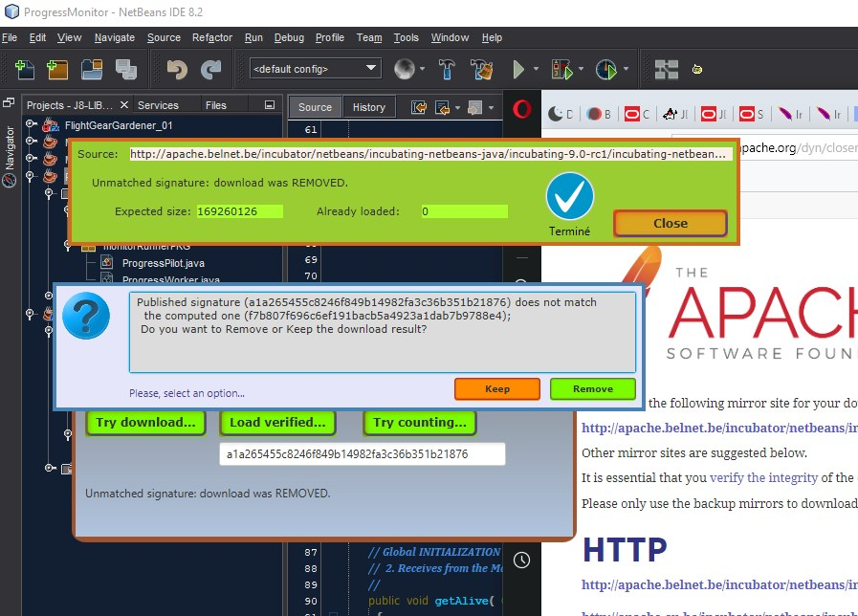Image resolution: width=858 pixels, height=616 pixels.
Task: Click the New Project toolbar icon
Action: (57, 69)
